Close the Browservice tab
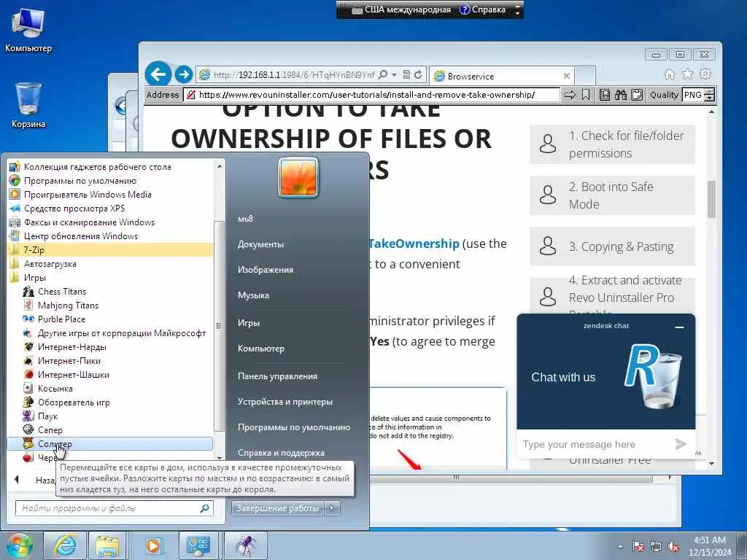This screenshot has height=560, width=747. coord(566,76)
